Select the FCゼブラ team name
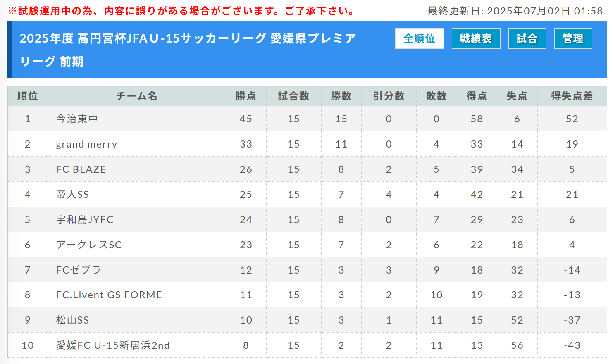 pyautogui.click(x=79, y=270)
